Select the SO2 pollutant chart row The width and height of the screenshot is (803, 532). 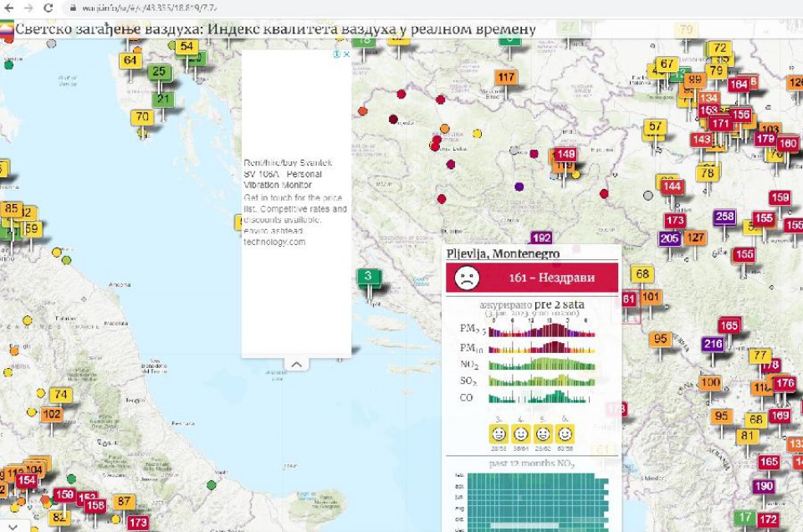pos(541,381)
